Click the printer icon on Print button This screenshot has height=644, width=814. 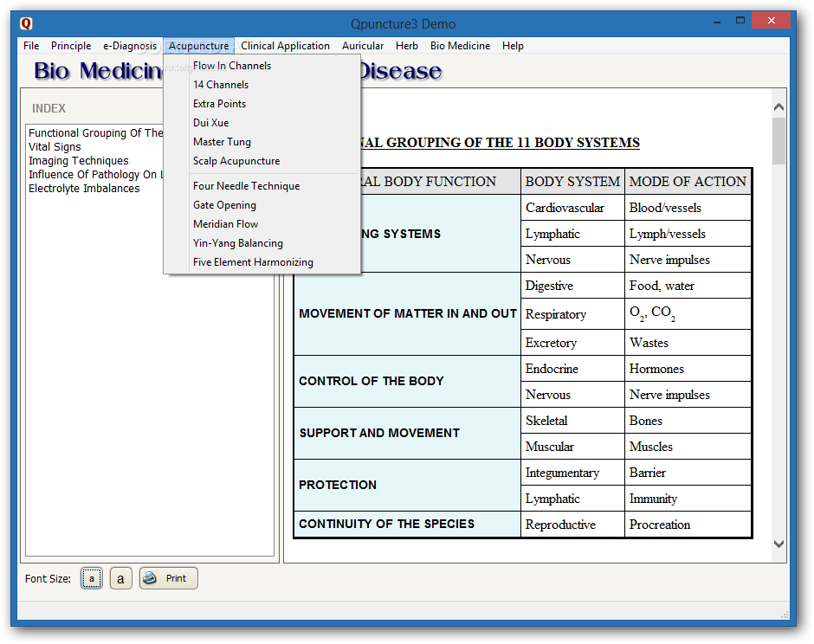[150, 578]
